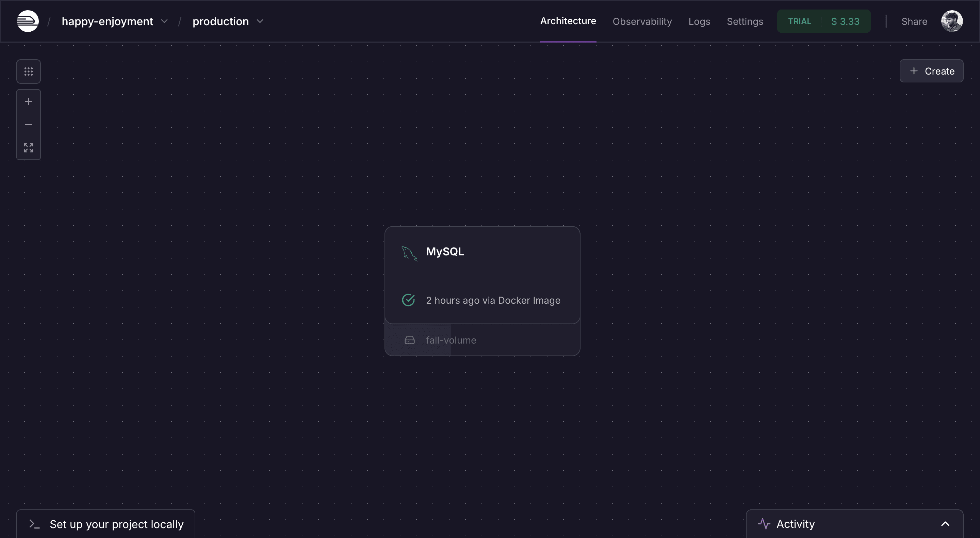Click the Railway logo home icon
Image resolution: width=980 pixels, height=538 pixels.
tap(28, 21)
